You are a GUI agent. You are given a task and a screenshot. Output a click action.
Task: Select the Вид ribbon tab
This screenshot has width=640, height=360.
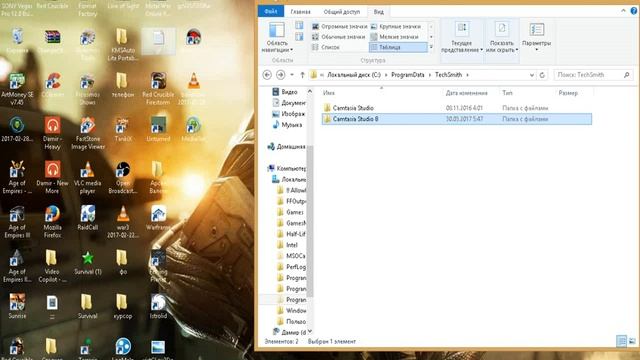(x=378, y=12)
